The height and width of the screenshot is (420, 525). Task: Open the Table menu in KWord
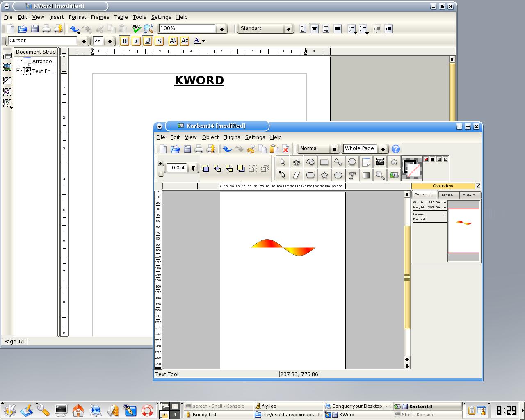[x=121, y=17]
